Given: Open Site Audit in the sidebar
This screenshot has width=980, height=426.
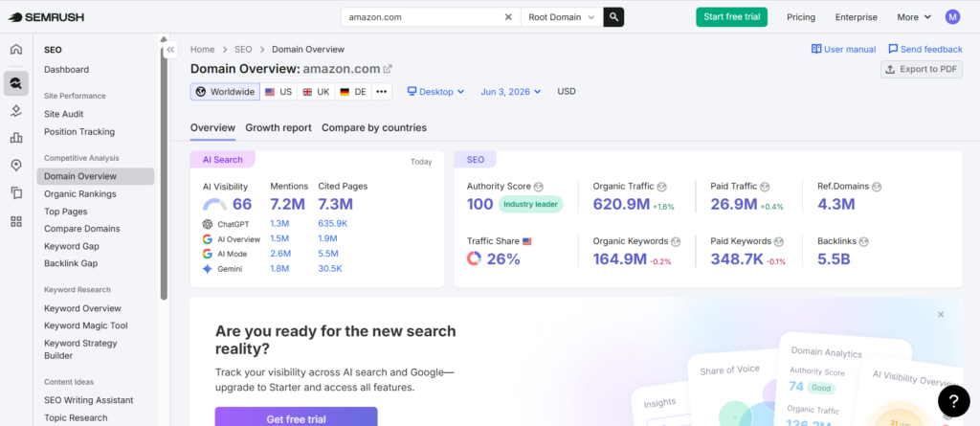Looking at the screenshot, I should coord(64,114).
